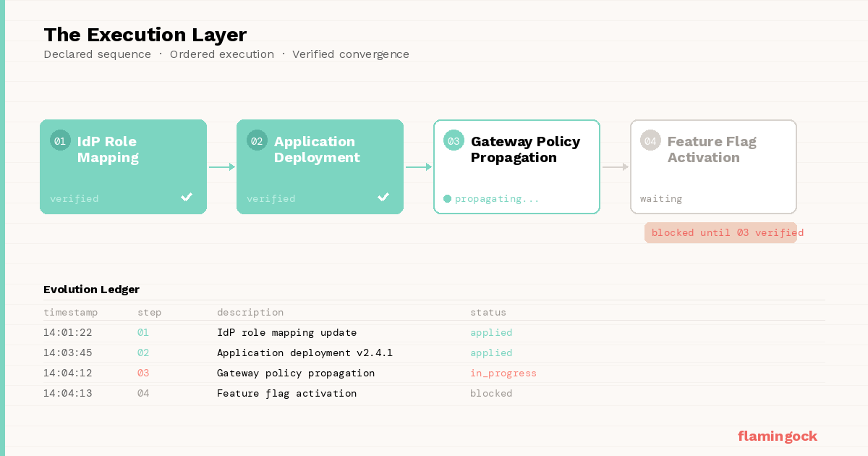Screen dimensions: 868x456
Task: Click the 04 step number badge
Action: point(650,140)
